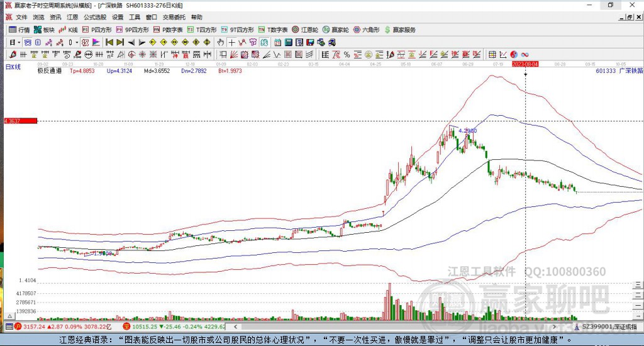Click the first yellow diamond arrow icon

152,42
